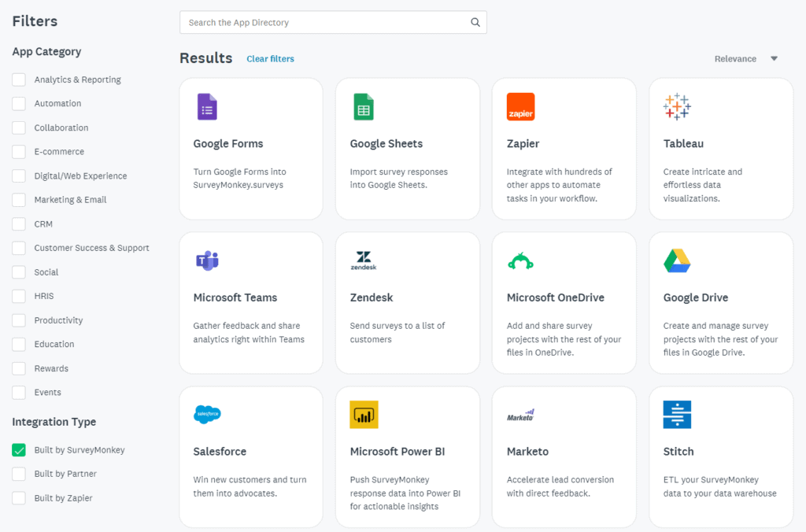
Task: Open the Stitch title link
Action: pos(678,451)
